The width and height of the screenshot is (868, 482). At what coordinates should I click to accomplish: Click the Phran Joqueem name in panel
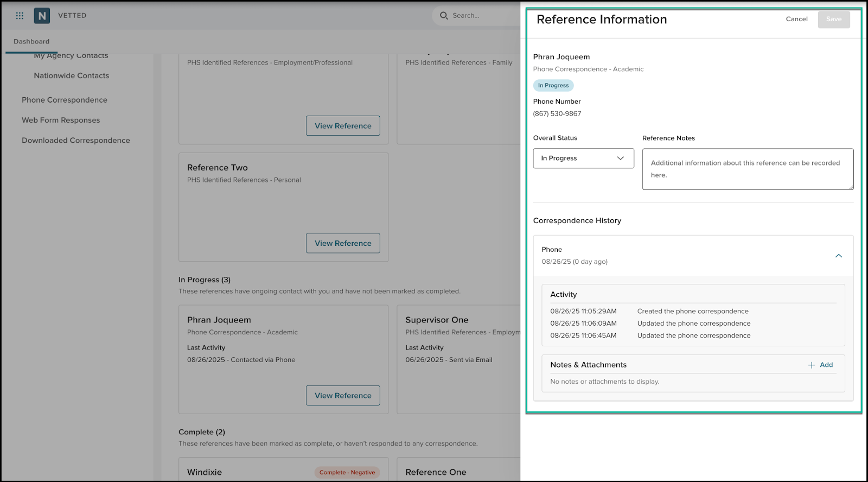pos(561,57)
